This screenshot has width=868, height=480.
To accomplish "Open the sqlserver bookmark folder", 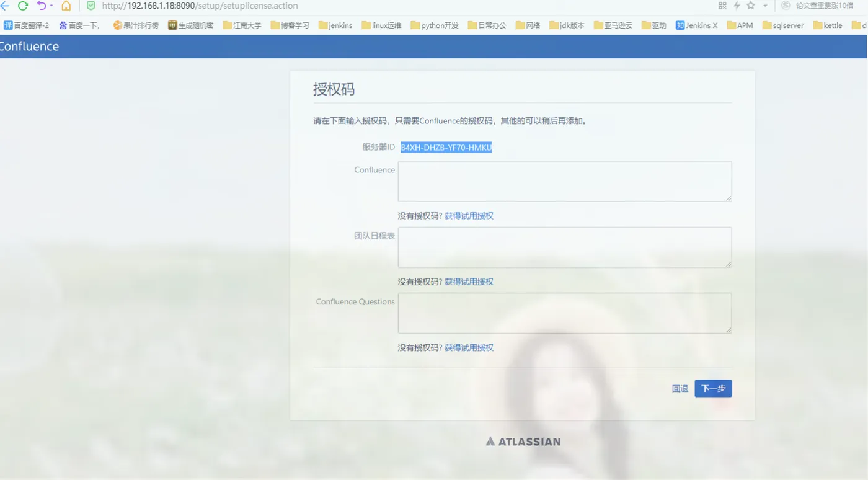I will (x=783, y=25).
